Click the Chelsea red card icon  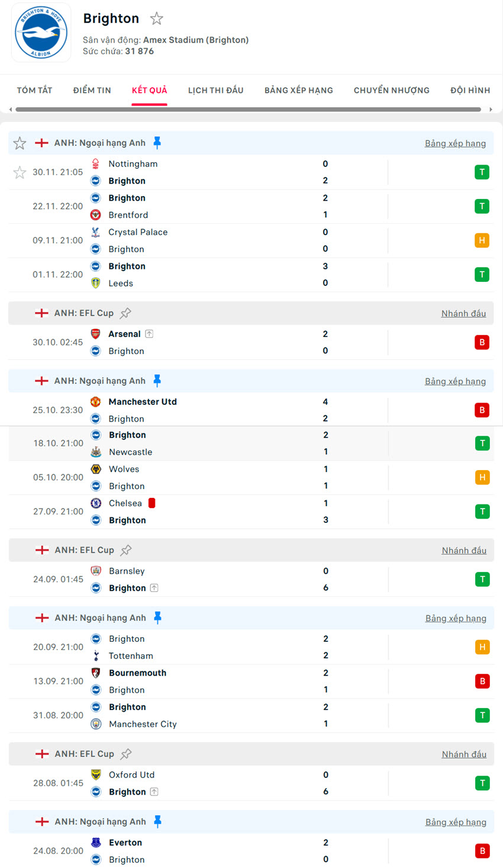click(152, 503)
